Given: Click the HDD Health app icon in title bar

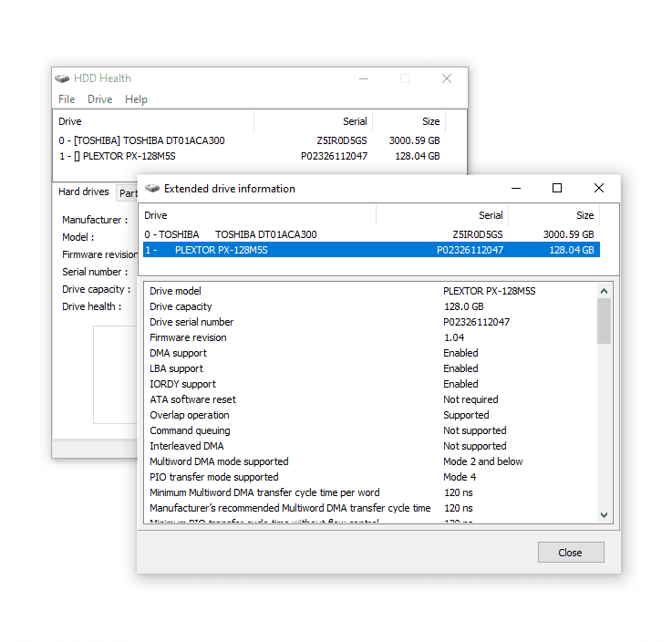Looking at the screenshot, I should 62,78.
